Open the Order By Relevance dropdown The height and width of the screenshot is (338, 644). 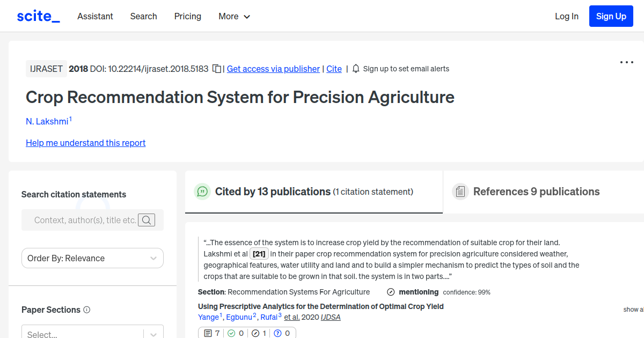tap(92, 258)
